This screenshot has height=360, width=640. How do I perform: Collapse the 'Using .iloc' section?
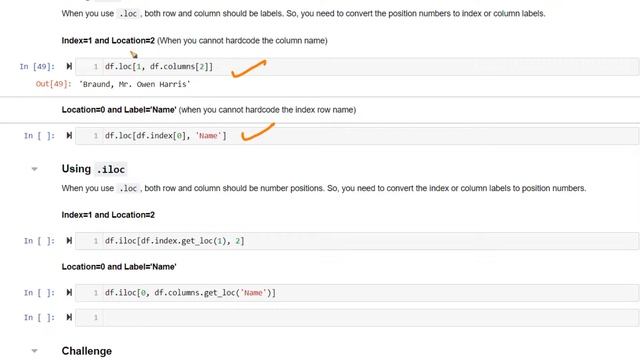click(35, 169)
